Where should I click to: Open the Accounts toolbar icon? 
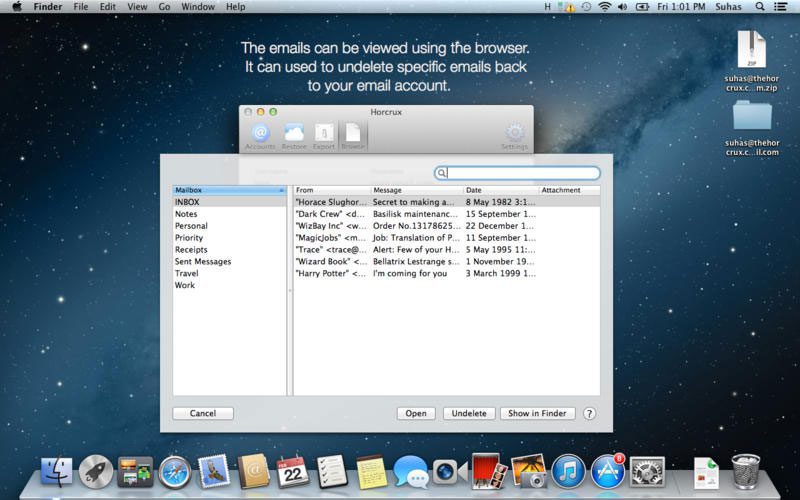[x=260, y=134]
